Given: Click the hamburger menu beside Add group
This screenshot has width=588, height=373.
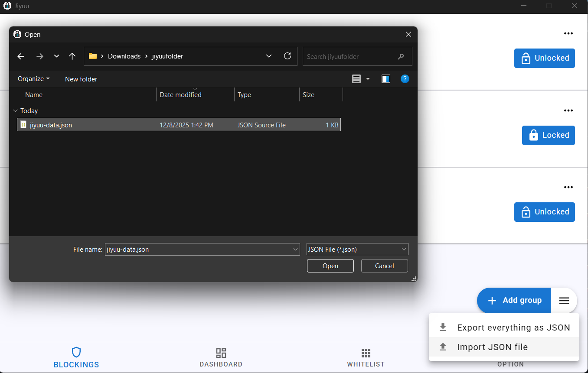Looking at the screenshot, I should coord(564,301).
